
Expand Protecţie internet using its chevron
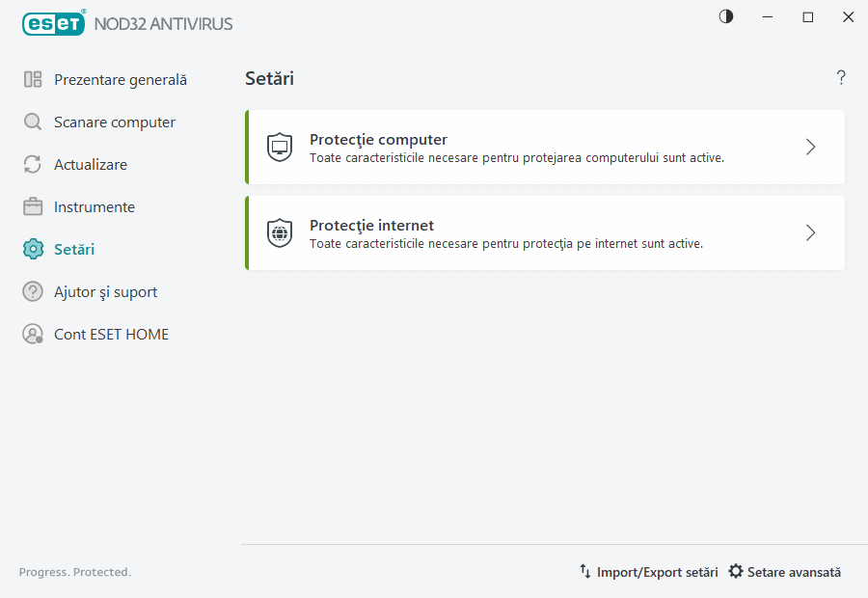pyautogui.click(x=810, y=232)
